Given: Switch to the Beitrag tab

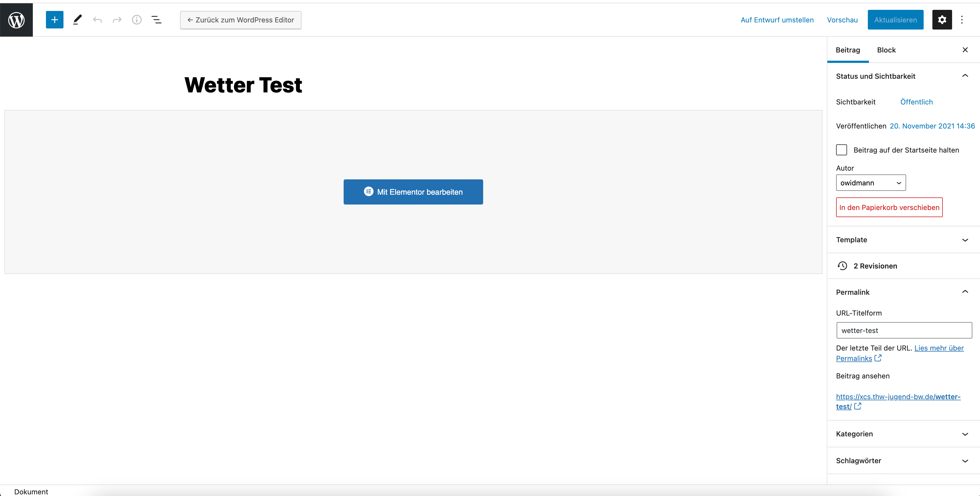Looking at the screenshot, I should click(x=848, y=50).
